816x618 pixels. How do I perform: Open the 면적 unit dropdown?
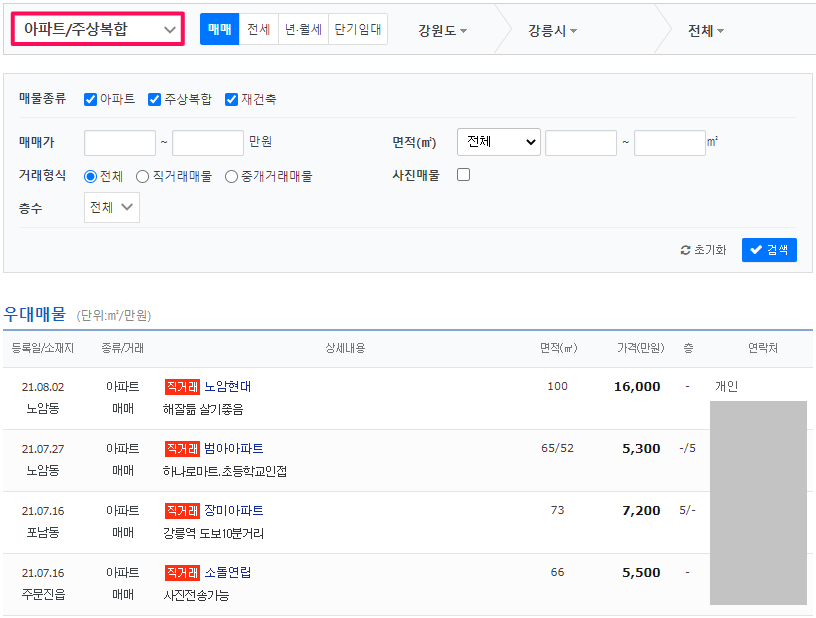point(498,141)
